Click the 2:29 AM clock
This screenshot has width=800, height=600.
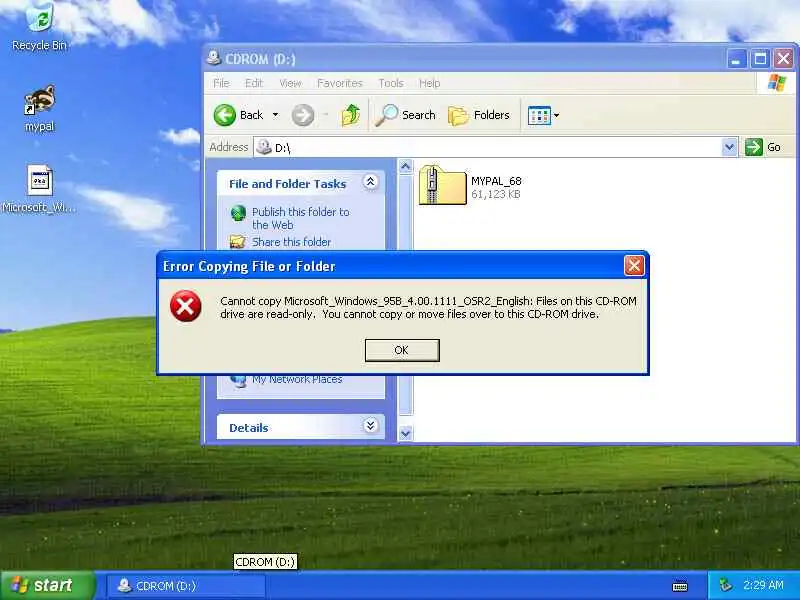763,585
